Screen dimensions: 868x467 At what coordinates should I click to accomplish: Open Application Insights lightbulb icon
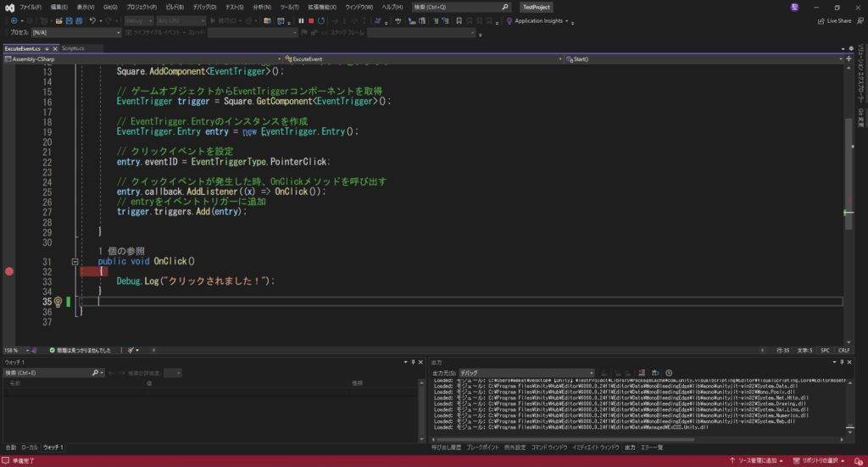tap(509, 21)
